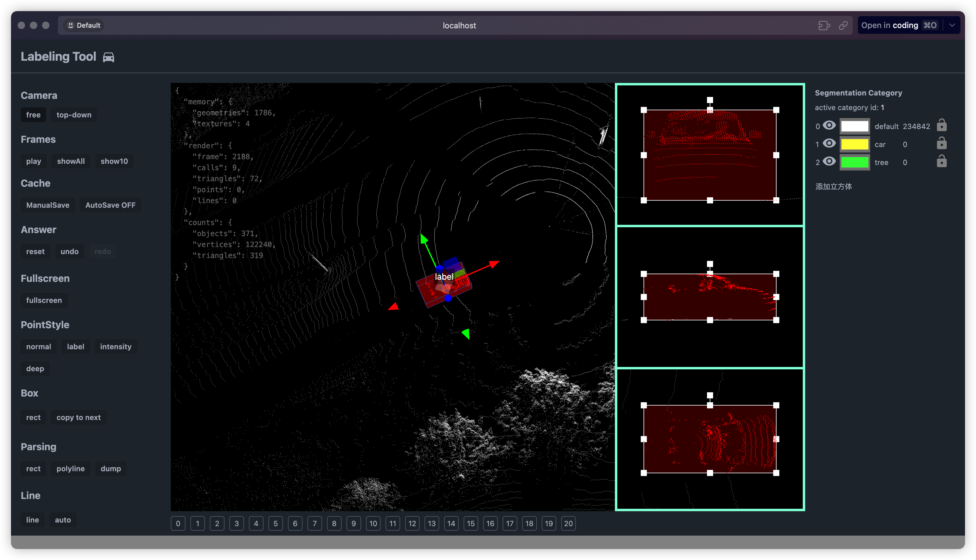Set point style to normal
The width and height of the screenshot is (976, 560).
[x=38, y=346]
